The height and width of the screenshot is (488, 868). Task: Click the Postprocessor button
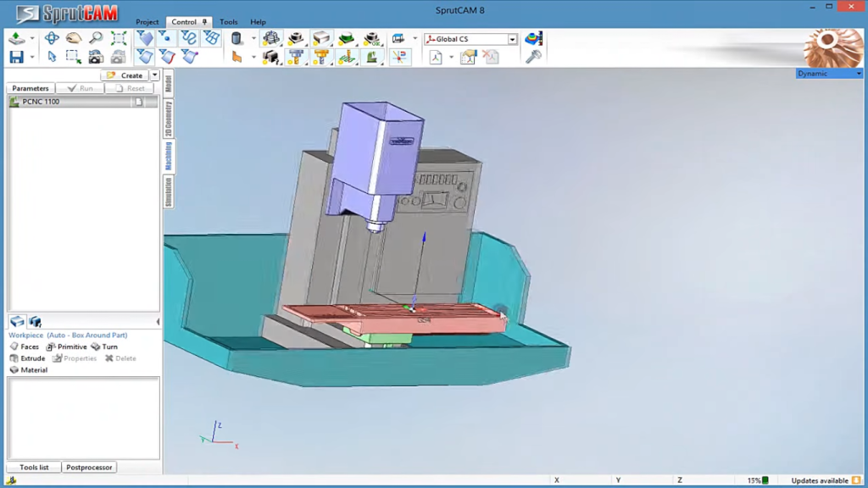tap(89, 468)
